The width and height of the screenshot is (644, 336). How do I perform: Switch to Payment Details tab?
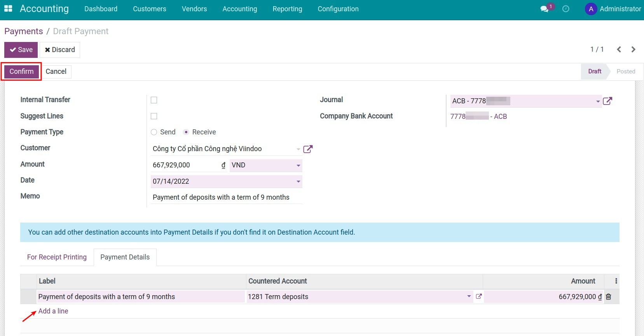pos(125,257)
